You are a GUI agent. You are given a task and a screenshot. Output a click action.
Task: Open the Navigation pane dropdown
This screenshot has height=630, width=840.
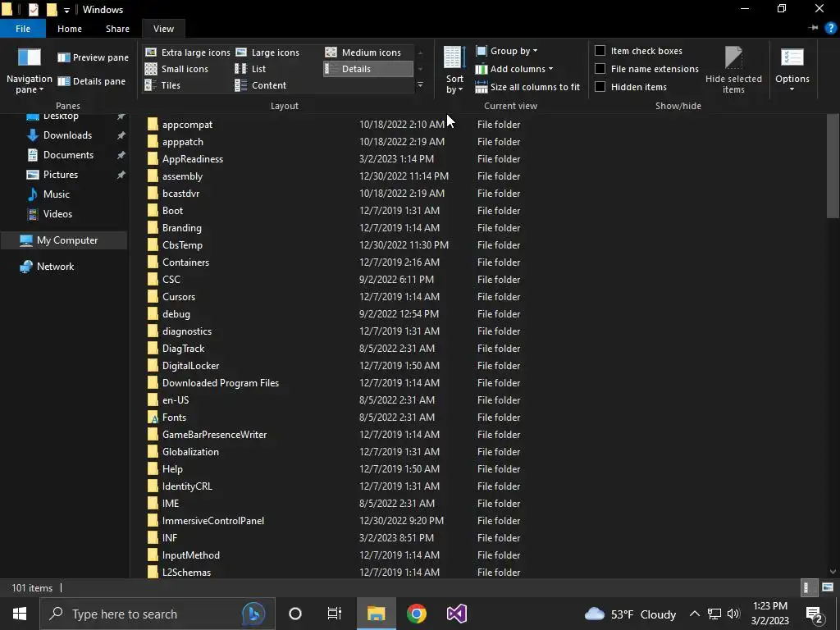pos(30,71)
